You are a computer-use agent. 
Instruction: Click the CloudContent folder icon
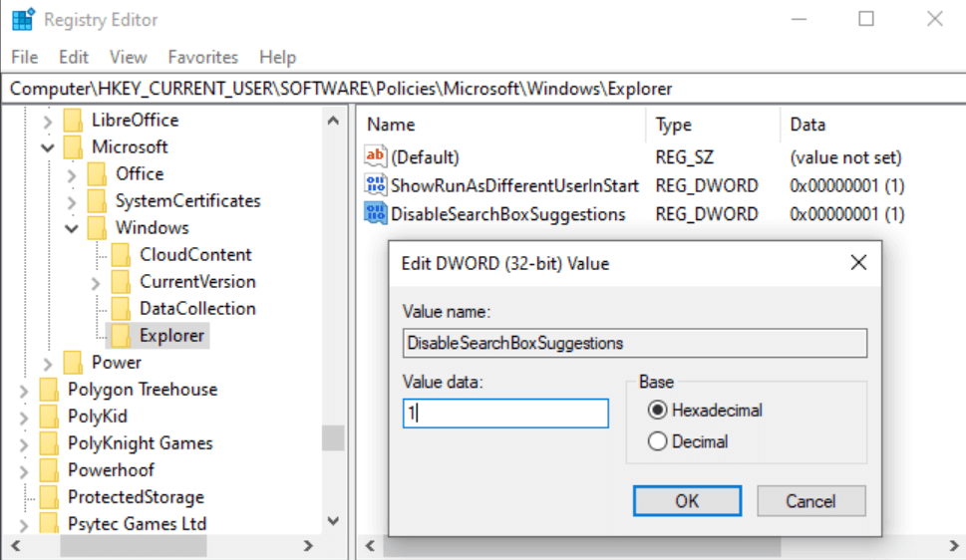(x=121, y=255)
